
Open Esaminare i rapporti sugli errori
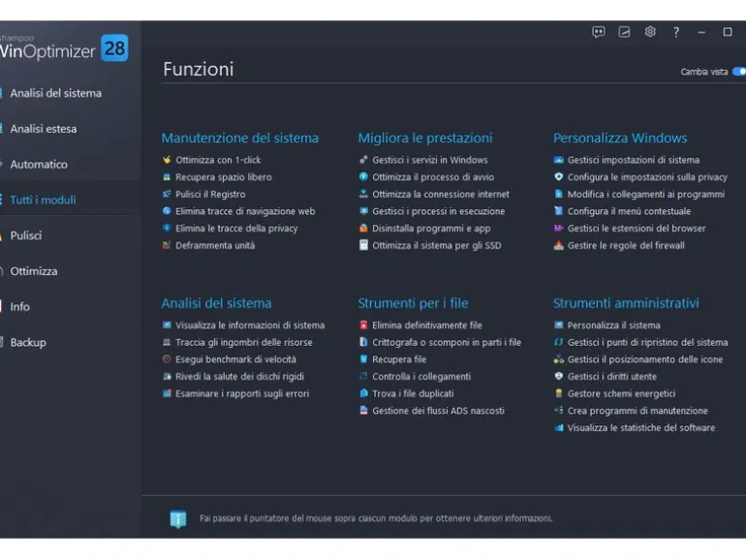pyautogui.click(x=241, y=393)
